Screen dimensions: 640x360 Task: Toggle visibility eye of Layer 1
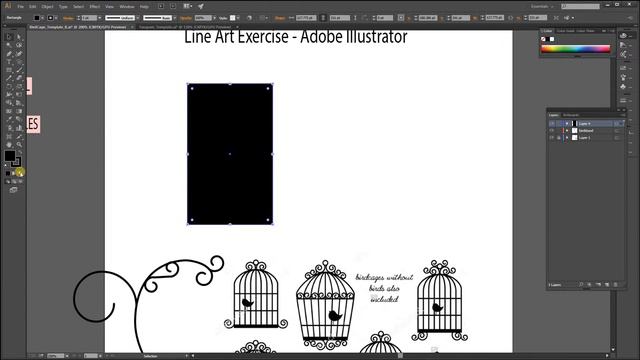(x=552, y=138)
